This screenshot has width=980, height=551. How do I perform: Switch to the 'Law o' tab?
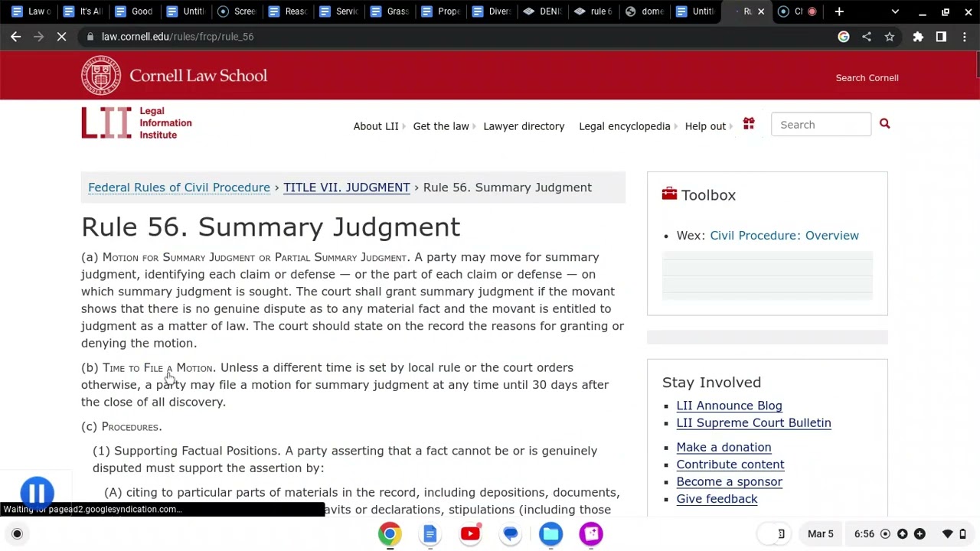coord(31,11)
